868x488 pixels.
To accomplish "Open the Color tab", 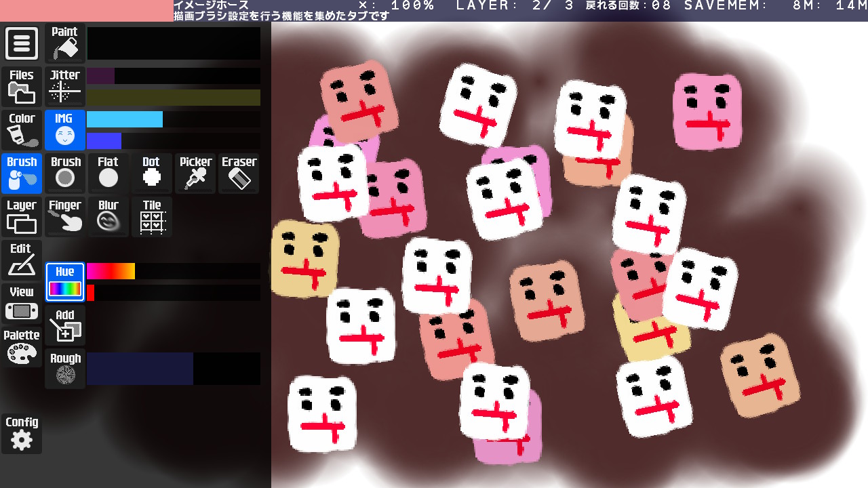I will click(22, 129).
